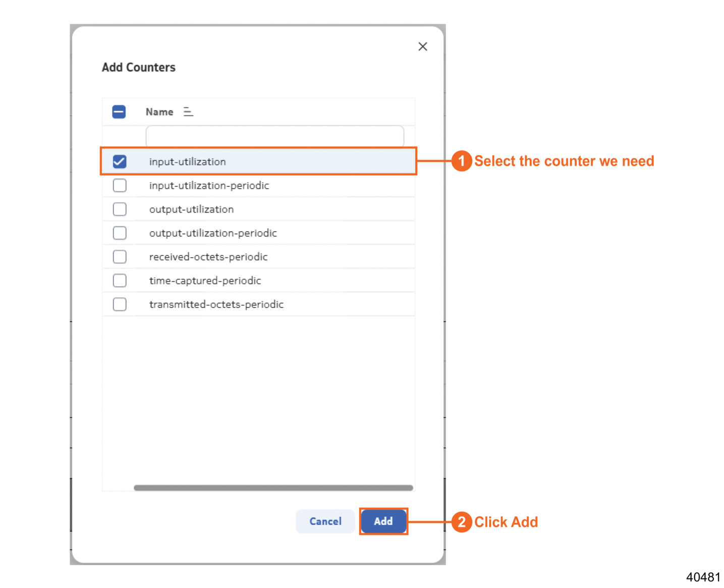Viewport: 724px width, 588px height.
Task: Enable the output-utilization checkbox
Action: (x=120, y=209)
